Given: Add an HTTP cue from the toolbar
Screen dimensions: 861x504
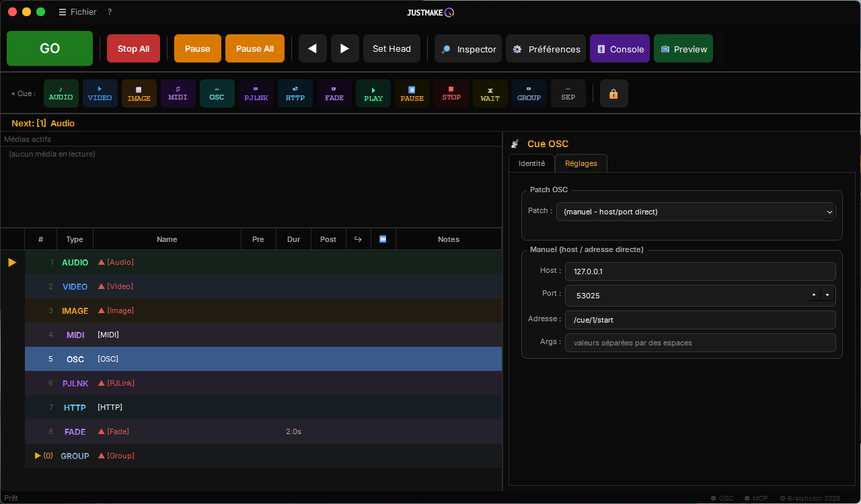Looking at the screenshot, I should [295, 93].
